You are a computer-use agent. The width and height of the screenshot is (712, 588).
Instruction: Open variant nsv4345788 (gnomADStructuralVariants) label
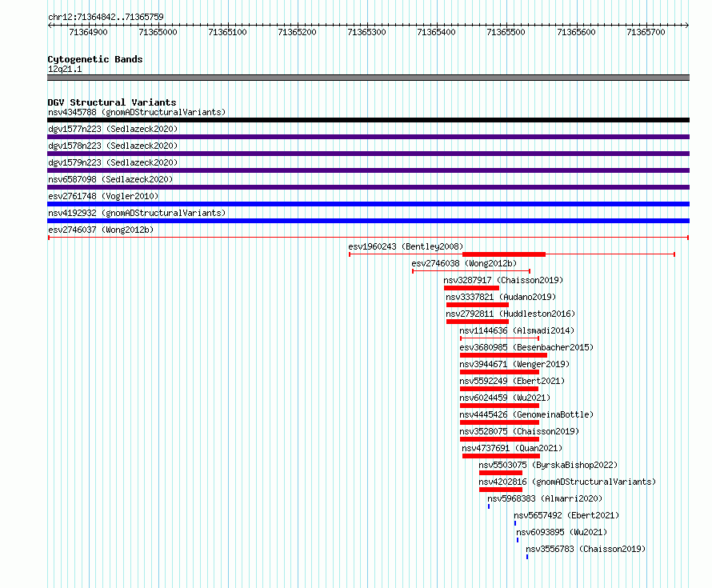[x=137, y=112]
